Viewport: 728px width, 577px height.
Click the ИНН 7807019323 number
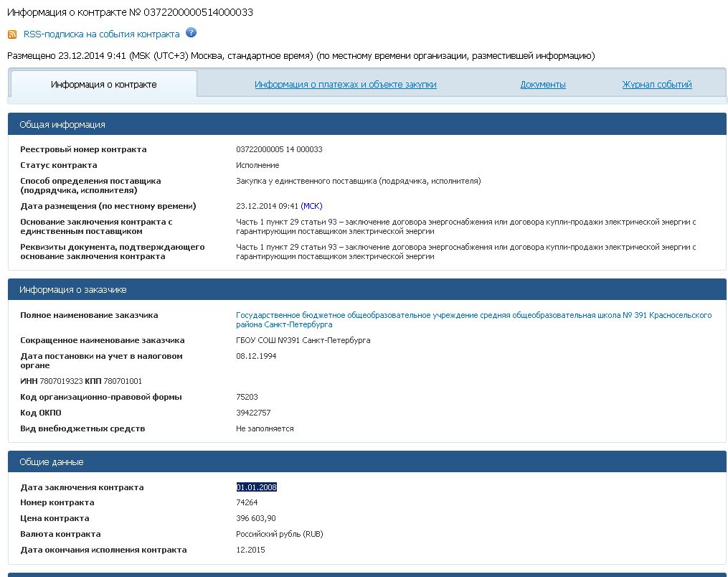coord(61,381)
